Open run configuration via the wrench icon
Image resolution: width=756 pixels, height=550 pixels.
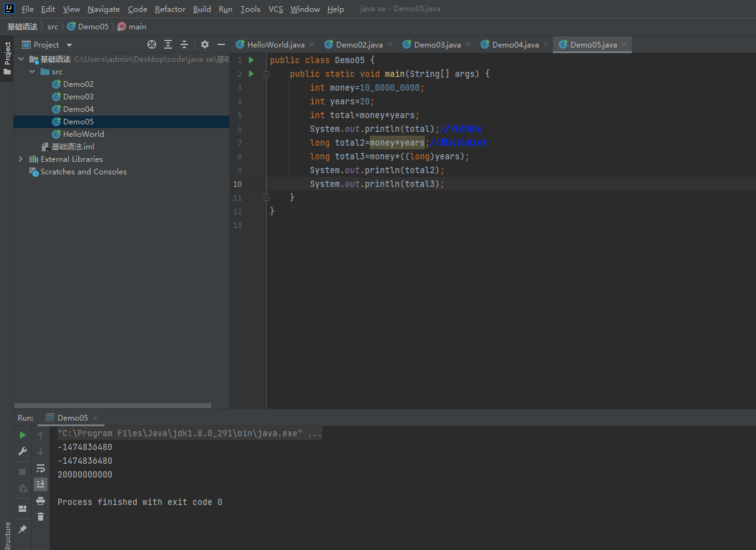(x=22, y=451)
